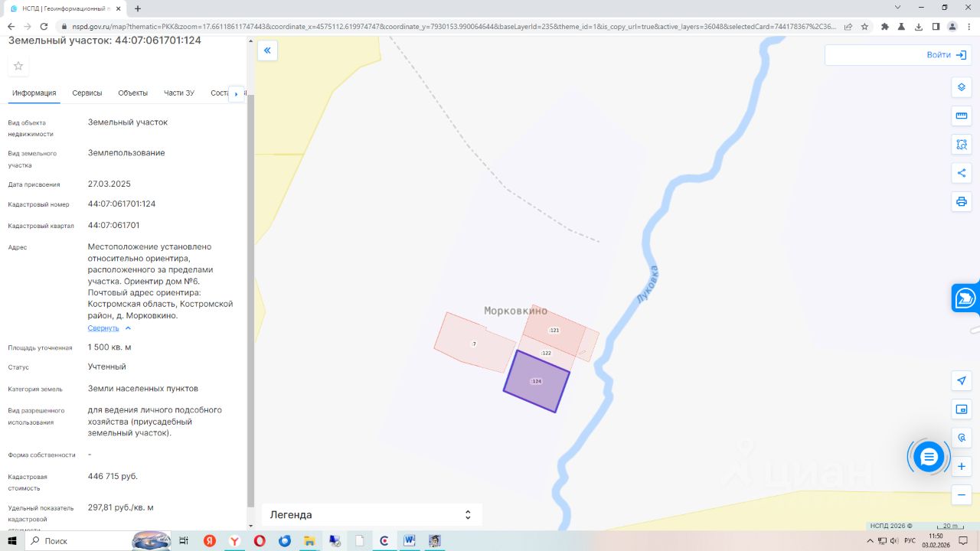Open the Объекты tab
This screenshot has width=980, height=551.
click(133, 93)
